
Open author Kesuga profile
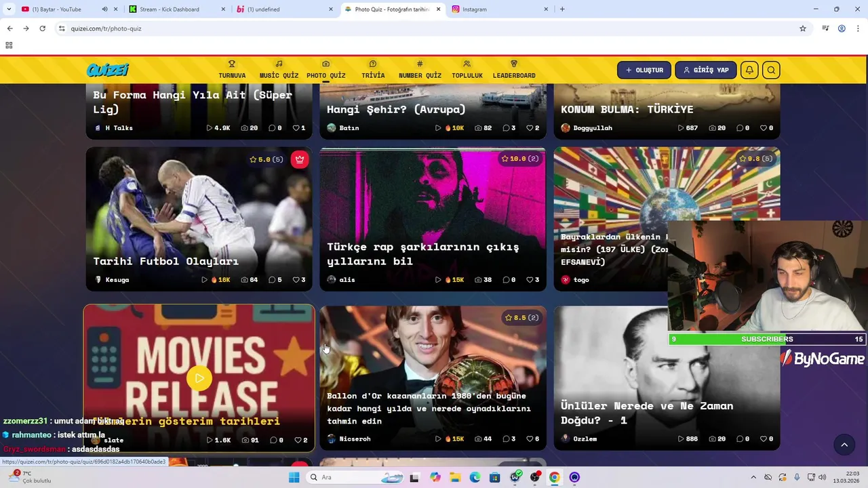112,279
